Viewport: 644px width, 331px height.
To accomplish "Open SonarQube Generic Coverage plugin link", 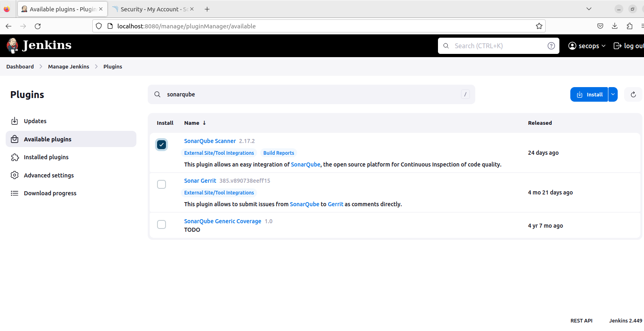I will (x=223, y=221).
